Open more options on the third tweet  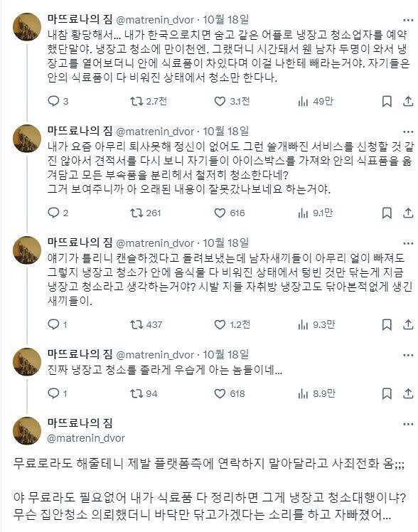click(408, 244)
